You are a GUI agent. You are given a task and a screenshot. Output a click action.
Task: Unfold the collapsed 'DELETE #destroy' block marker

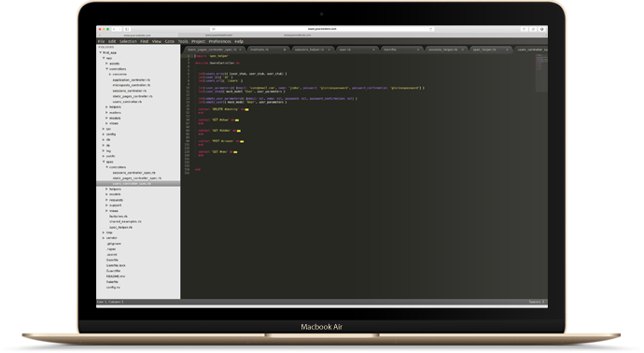(246, 109)
